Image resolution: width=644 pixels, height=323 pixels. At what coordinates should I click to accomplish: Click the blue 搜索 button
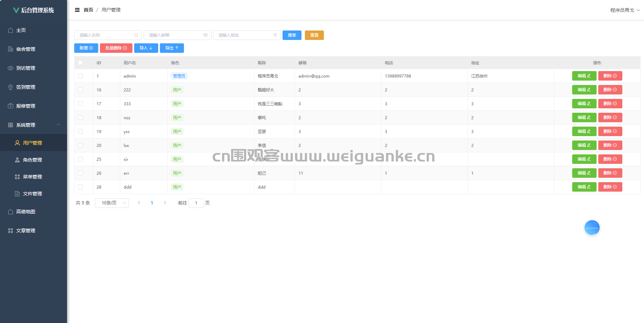[292, 35]
